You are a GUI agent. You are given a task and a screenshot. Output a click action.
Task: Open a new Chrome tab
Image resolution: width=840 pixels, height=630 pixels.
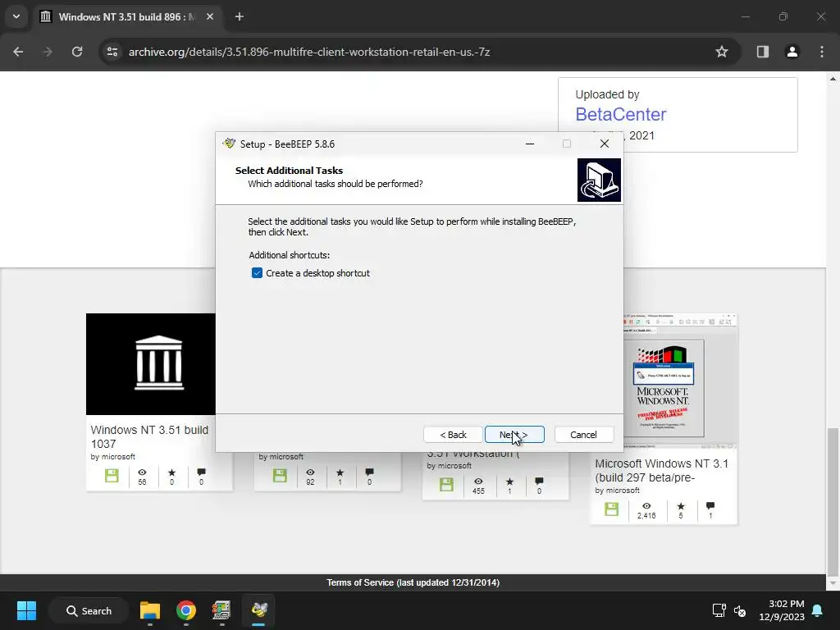(x=240, y=16)
